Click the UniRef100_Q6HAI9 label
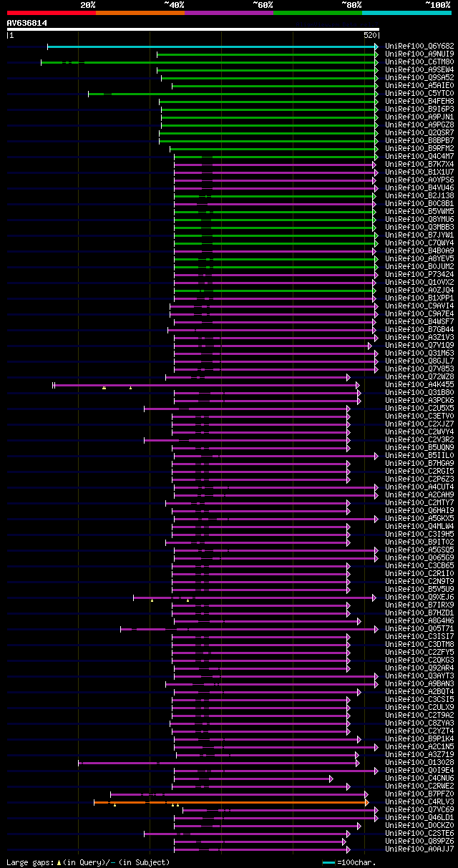The width and height of the screenshot is (458, 868). (419, 511)
